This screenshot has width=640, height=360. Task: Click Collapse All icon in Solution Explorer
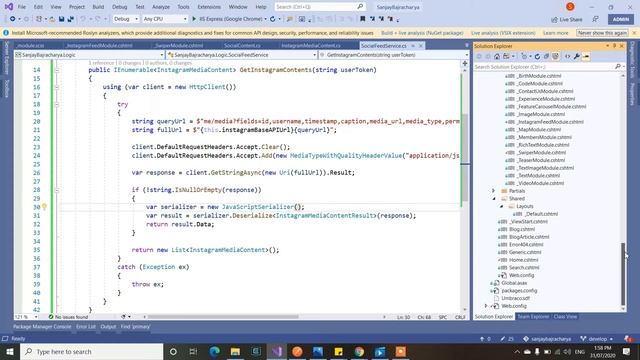pos(546,56)
